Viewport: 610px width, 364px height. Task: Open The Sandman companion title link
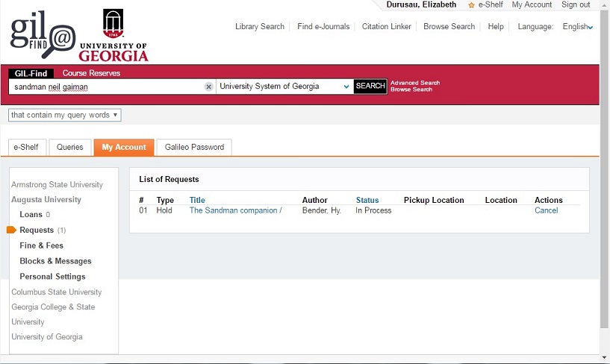click(x=235, y=210)
